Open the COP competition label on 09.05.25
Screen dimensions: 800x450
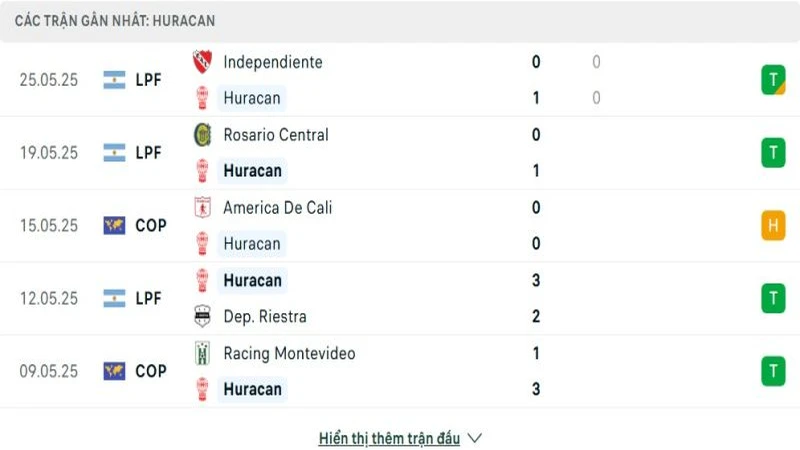[150, 371]
